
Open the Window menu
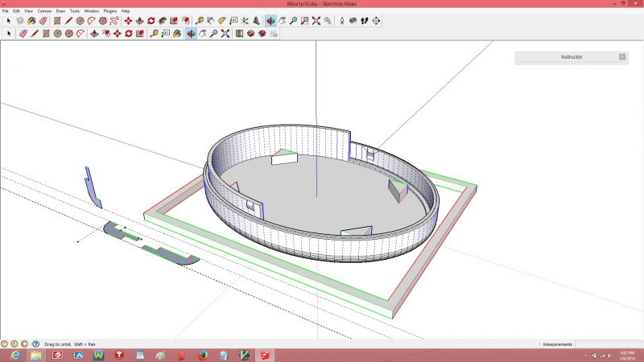pos(92,10)
